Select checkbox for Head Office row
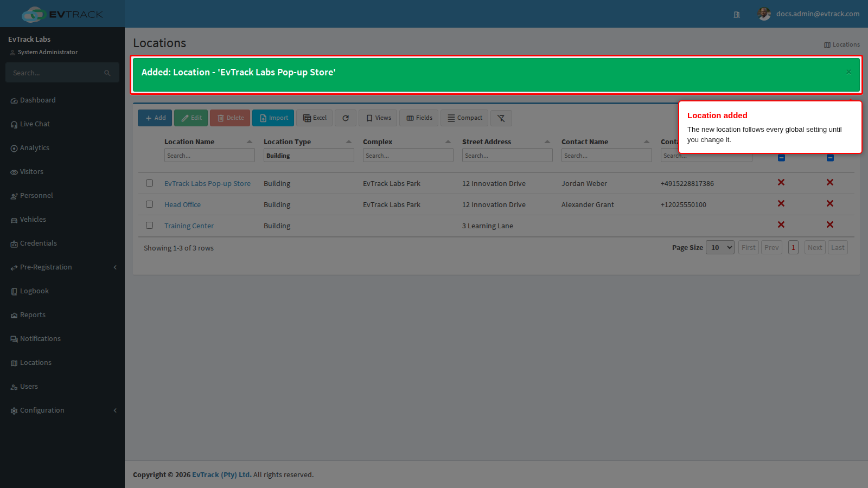 [149, 204]
